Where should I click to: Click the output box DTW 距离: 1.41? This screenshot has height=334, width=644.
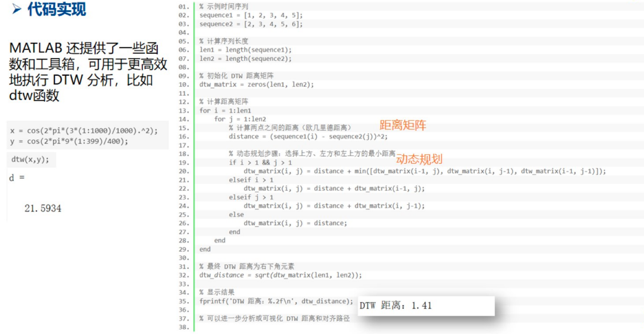[x=426, y=306]
